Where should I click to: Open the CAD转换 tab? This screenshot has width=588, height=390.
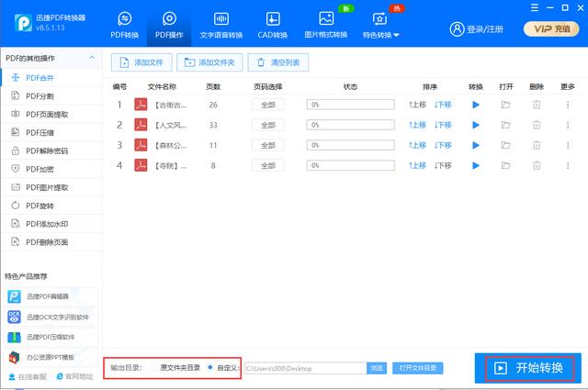273,25
